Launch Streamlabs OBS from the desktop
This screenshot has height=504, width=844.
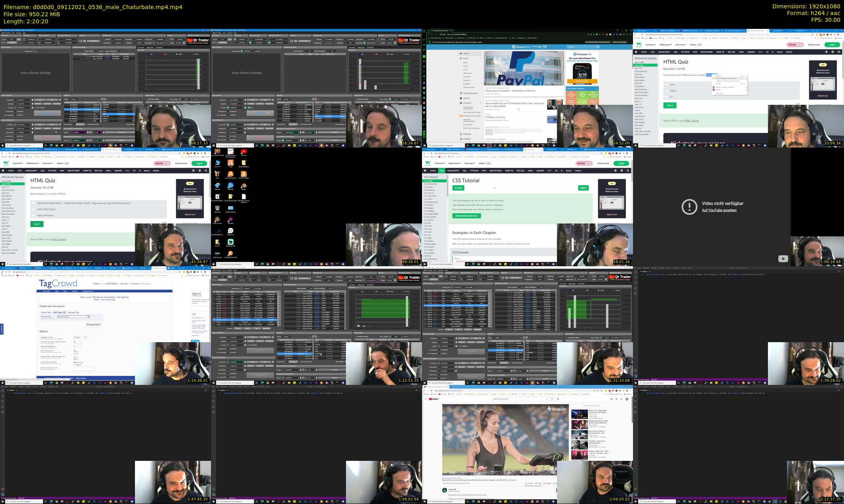point(230,242)
